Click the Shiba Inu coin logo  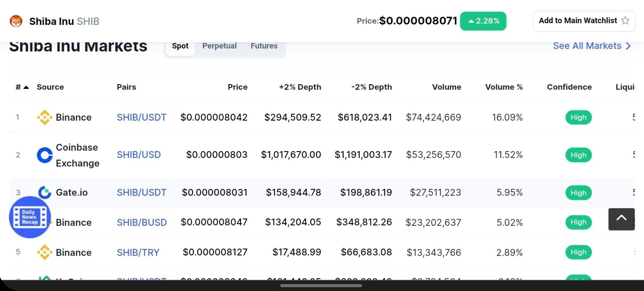click(x=16, y=21)
